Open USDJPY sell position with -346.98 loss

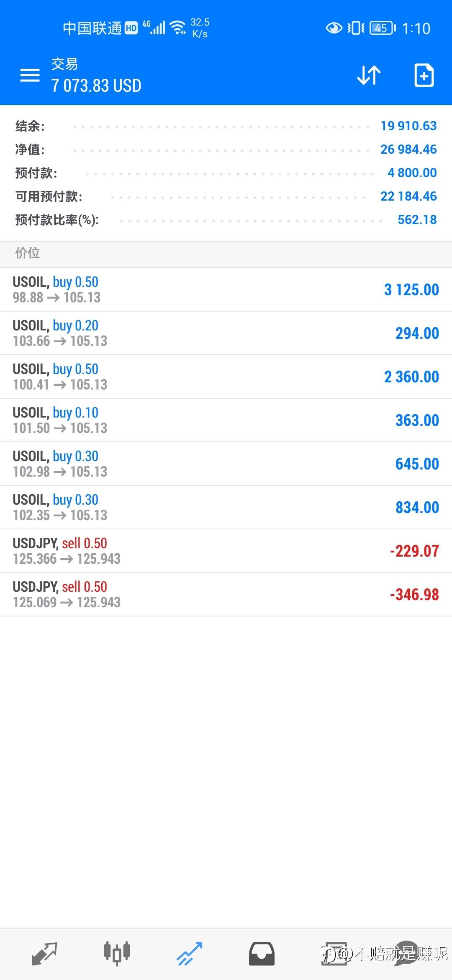click(226, 594)
